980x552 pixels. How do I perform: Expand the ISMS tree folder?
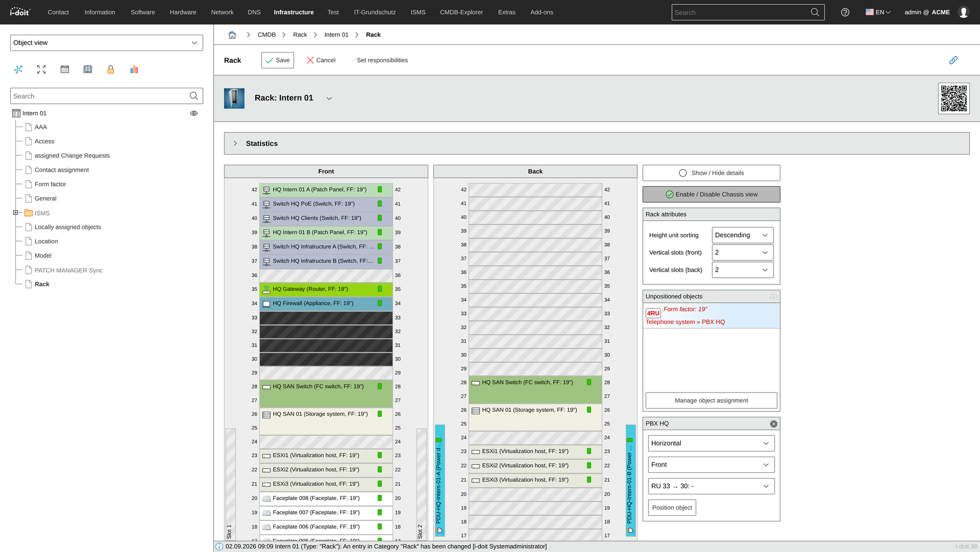[16, 213]
